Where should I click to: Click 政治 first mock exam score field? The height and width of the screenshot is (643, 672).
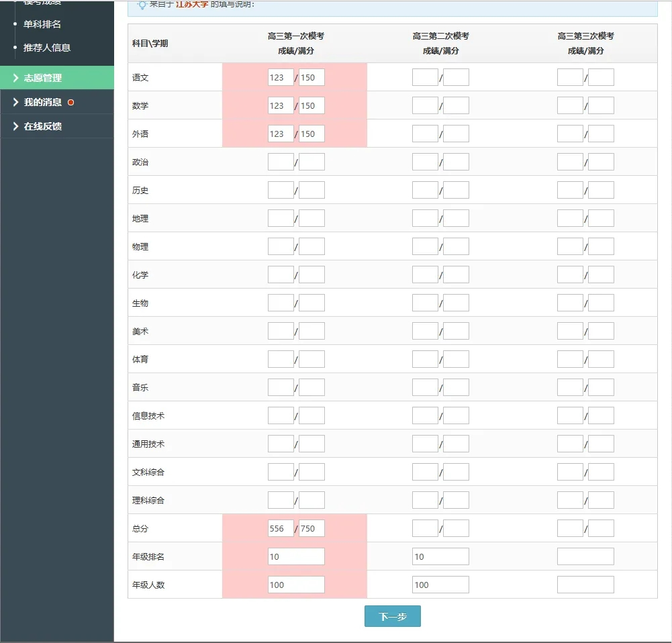click(281, 162)
